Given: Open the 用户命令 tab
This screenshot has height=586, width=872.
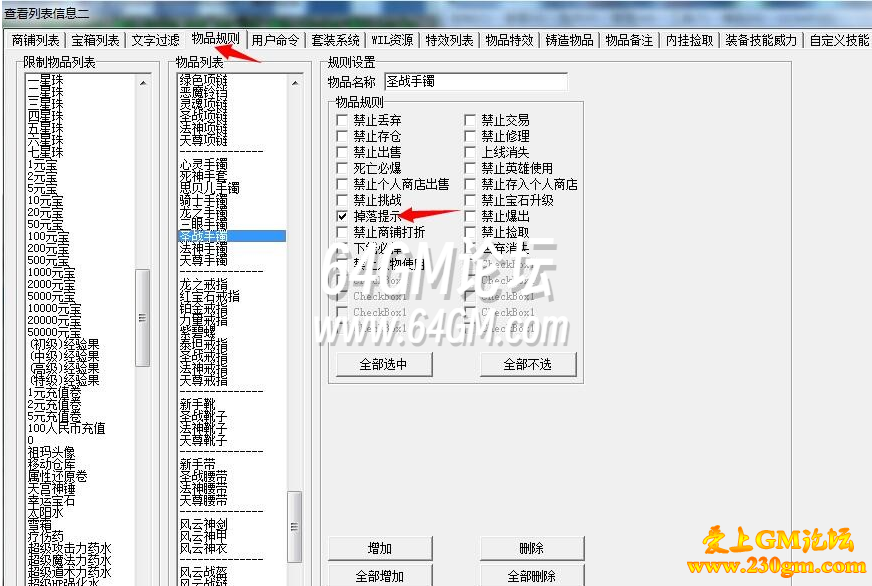Looking at the screenshot, I should click(x=275, y=40).
